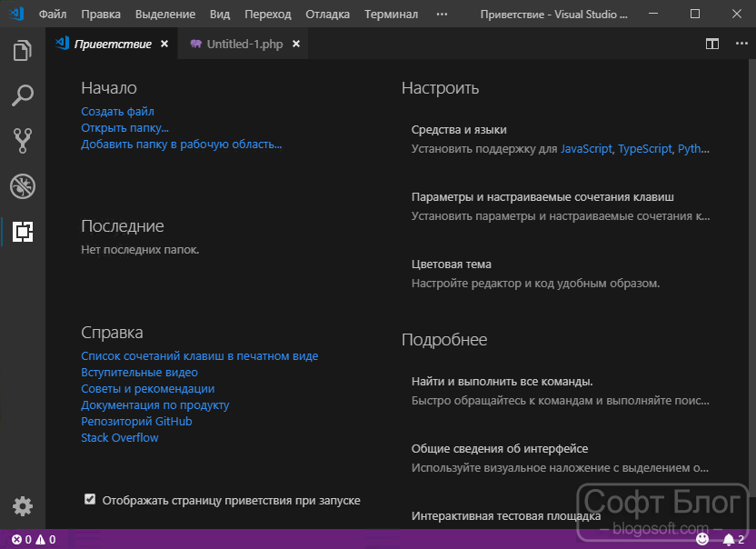This screenshot has height=549, width=756.
Task: Open Параметры и настраиваемые сочетания клавиш item
Action: click(x=561, y=206)
